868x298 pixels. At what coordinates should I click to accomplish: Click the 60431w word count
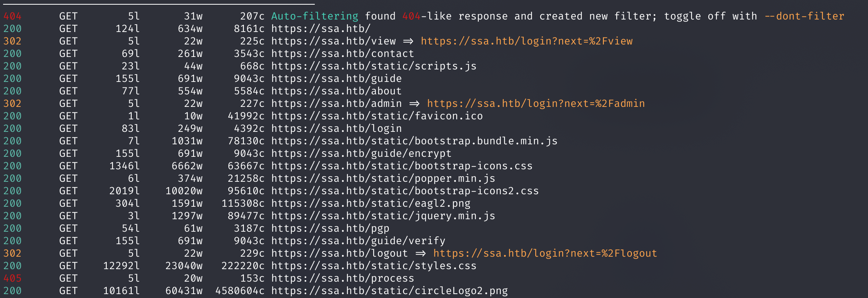[184, 291]
